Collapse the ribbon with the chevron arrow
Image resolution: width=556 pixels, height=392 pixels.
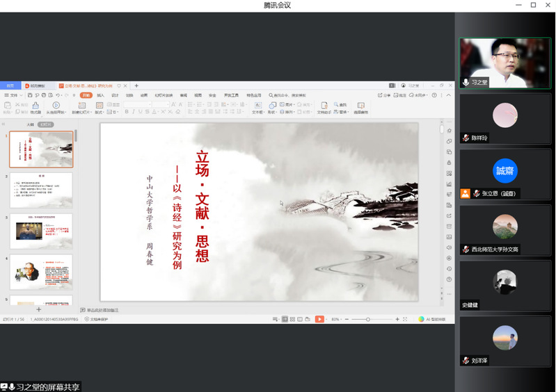pos(451,95)
